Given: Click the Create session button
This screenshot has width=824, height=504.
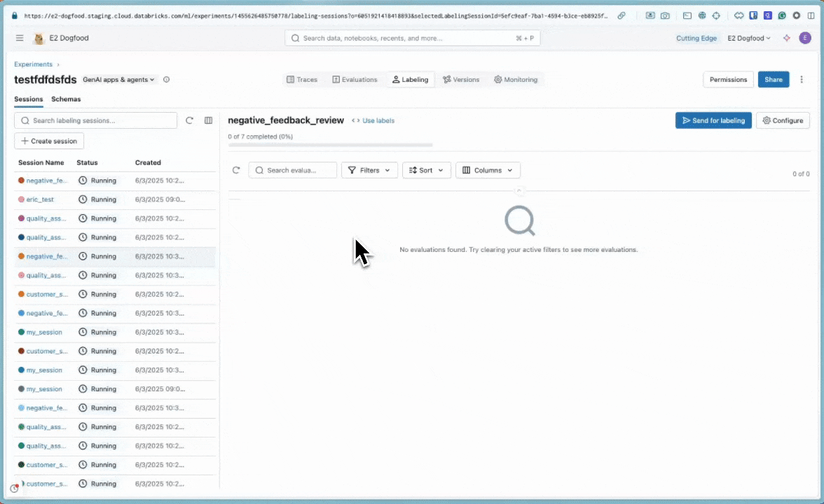Looking at the screenshot, I should (x=49, y=141).
